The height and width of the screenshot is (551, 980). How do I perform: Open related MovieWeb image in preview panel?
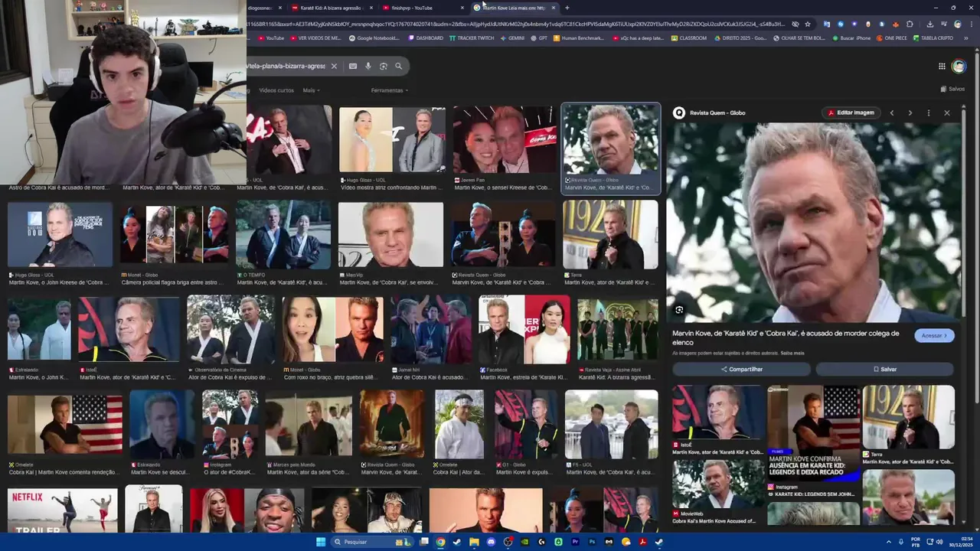tap(718, 485)
